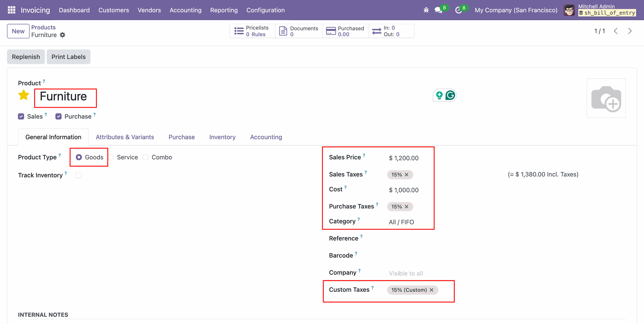Open the activities clock icon
Screen dimensions: 644x324
(458, 10)
